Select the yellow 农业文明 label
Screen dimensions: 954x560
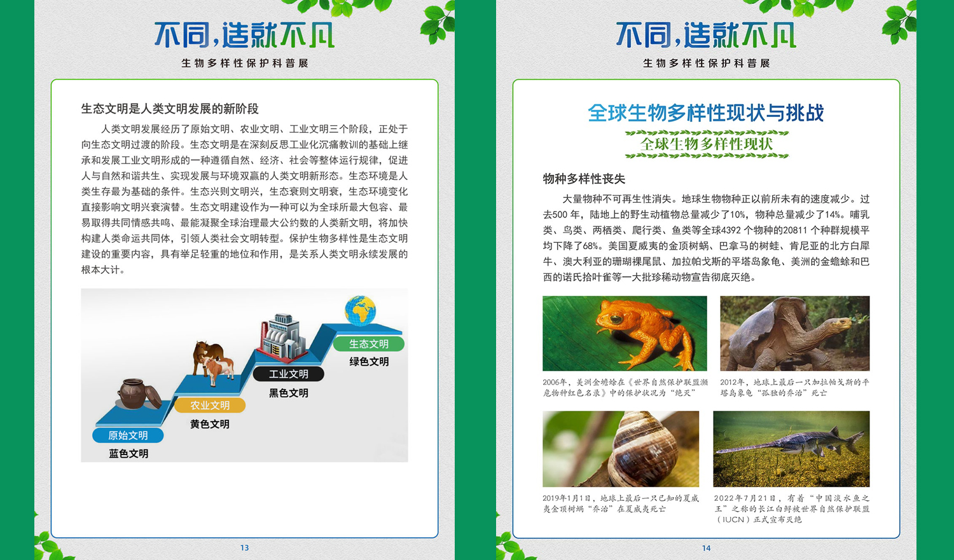[210, 406]
